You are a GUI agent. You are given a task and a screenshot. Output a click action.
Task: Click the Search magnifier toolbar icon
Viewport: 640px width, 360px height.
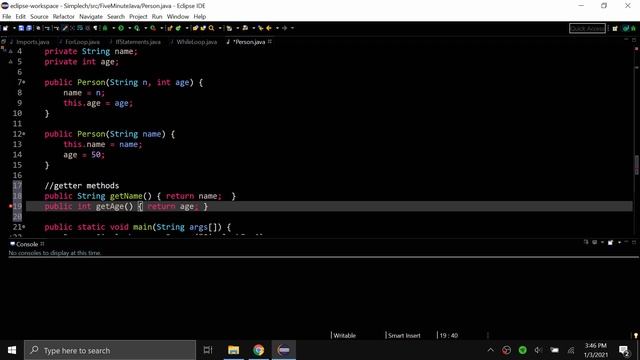211,28
